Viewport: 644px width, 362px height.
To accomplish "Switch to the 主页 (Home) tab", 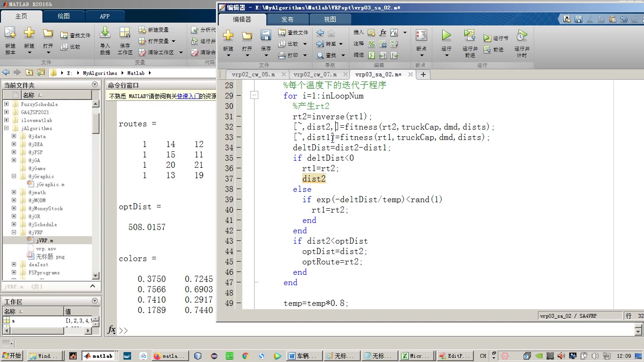I will (21, 16).
